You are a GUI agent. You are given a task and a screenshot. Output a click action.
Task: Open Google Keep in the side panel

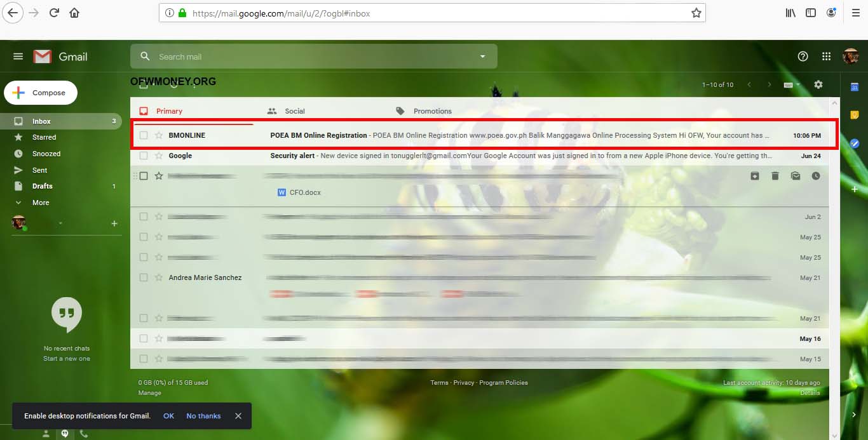click(x=855, y=114)
